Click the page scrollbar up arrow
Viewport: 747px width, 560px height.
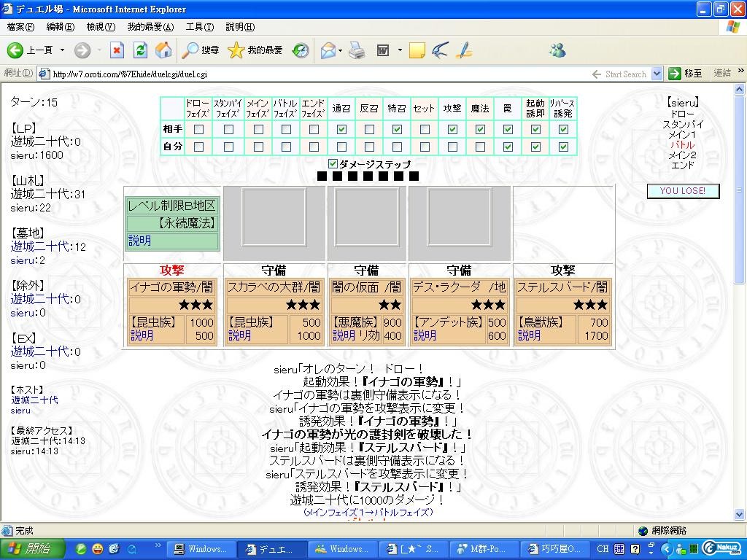click(740, 90)
